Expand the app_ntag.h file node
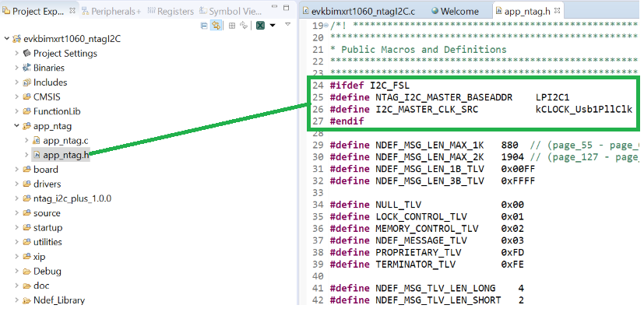This screenshot has width=644, height=312. [26, 155]
